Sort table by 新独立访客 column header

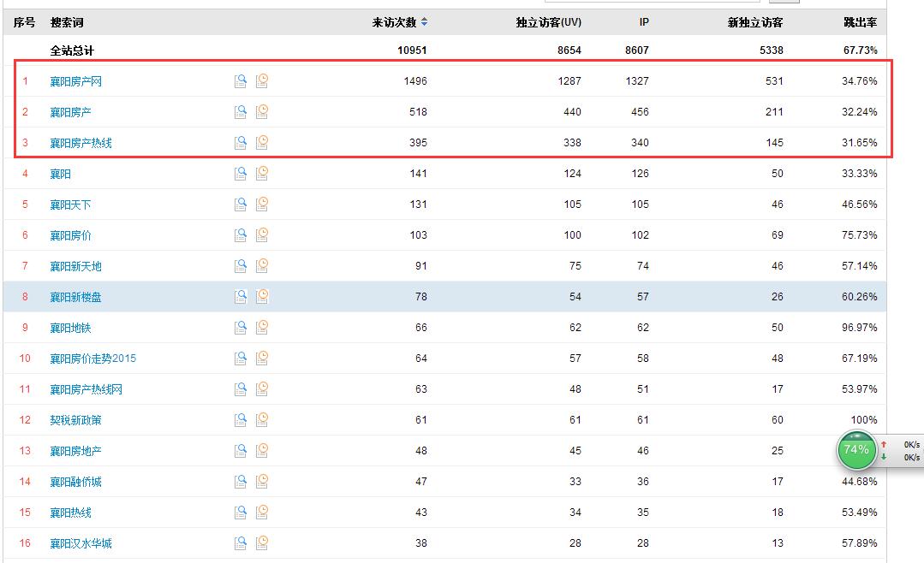pyautogui.click(x=754, y=22)
